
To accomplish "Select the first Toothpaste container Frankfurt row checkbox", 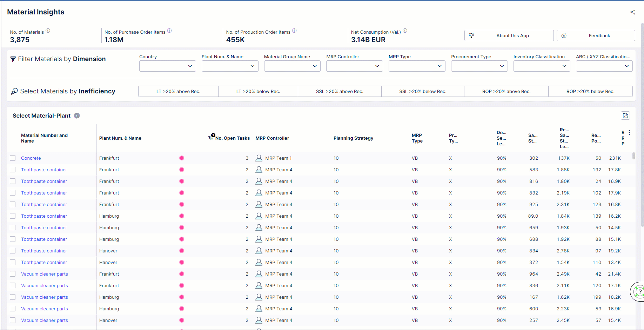I will (x=13, y=170).
